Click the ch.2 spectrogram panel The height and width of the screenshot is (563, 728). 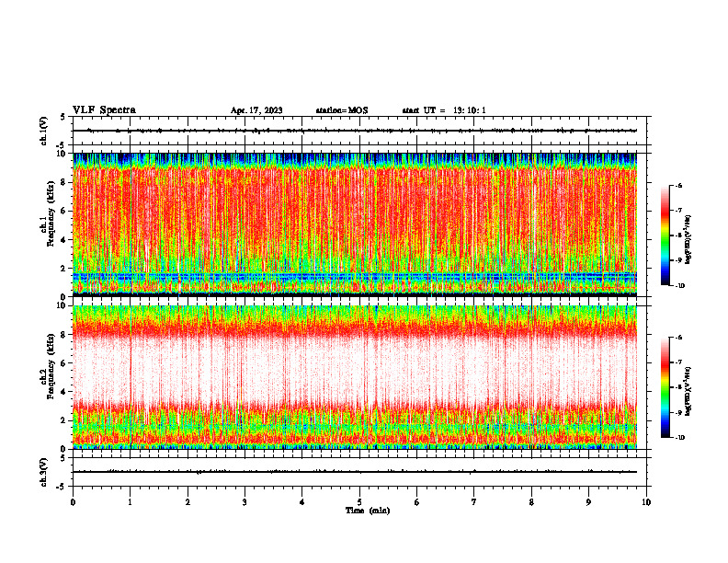tap(355, 377)
